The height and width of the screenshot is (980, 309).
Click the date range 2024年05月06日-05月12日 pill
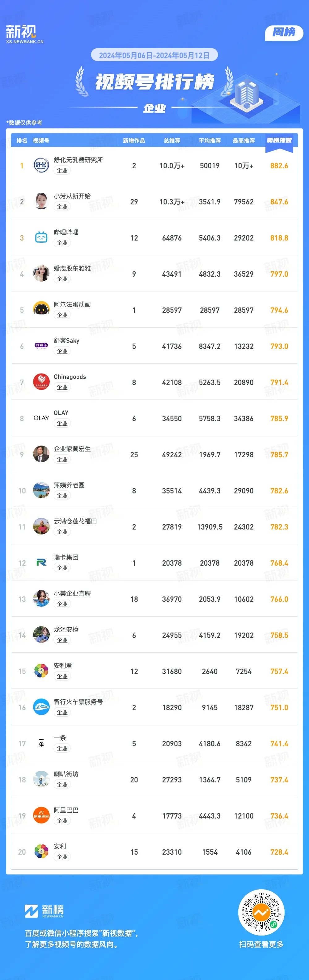point(154,55)
